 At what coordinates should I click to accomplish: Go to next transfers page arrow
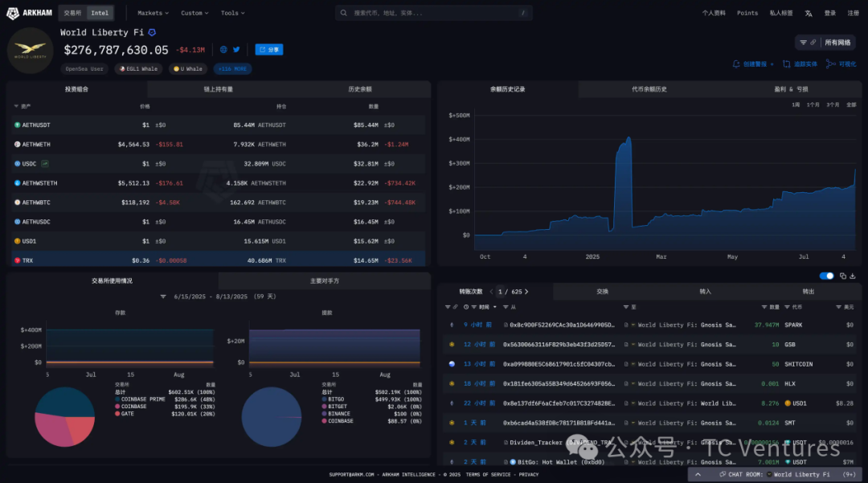tap(526, 292)
